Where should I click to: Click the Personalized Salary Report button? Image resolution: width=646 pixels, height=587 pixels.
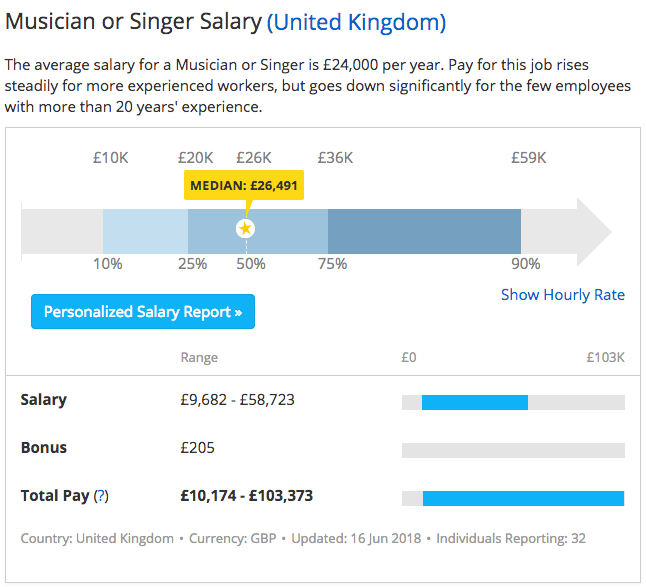(143, 311)
